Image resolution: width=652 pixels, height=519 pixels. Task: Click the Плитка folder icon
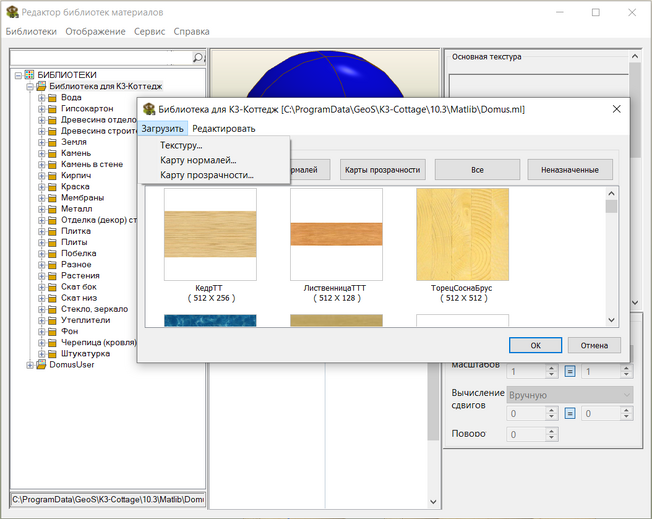52,231
